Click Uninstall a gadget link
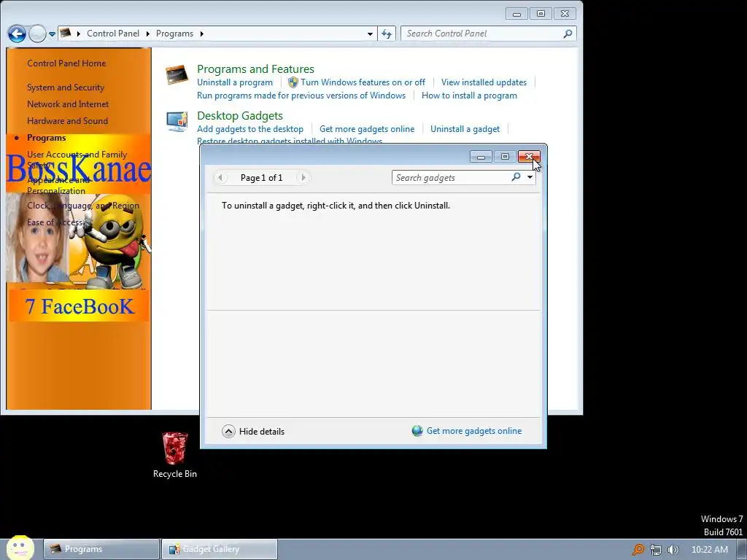747x560 pixels. 465,129
